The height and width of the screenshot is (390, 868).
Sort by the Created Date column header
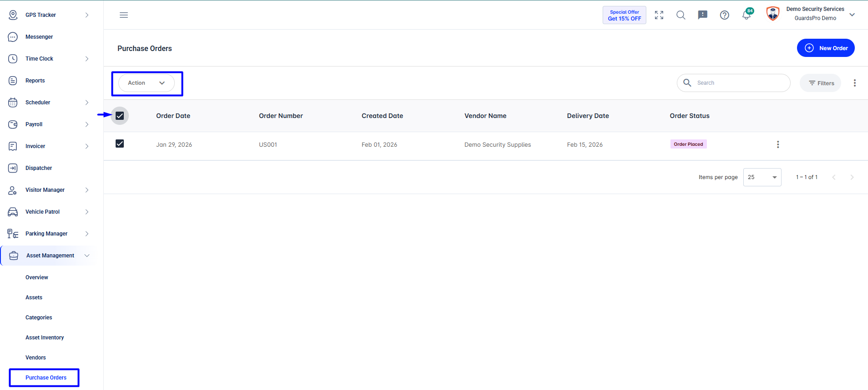coord(382,116)
